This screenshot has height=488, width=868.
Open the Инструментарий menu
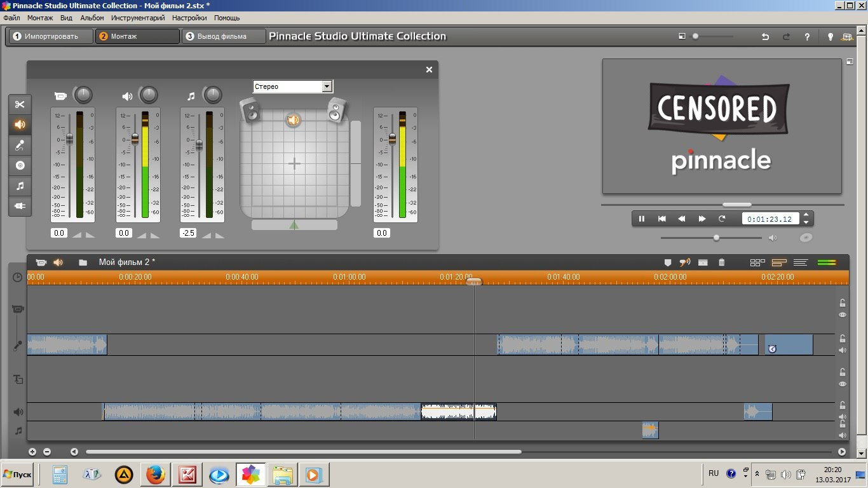[138, 18]
